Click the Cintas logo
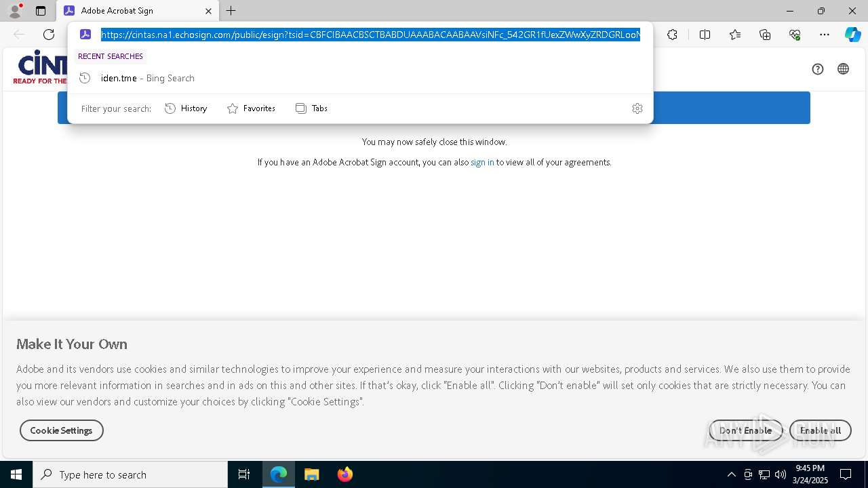868x488 pixels. (41, 68)
